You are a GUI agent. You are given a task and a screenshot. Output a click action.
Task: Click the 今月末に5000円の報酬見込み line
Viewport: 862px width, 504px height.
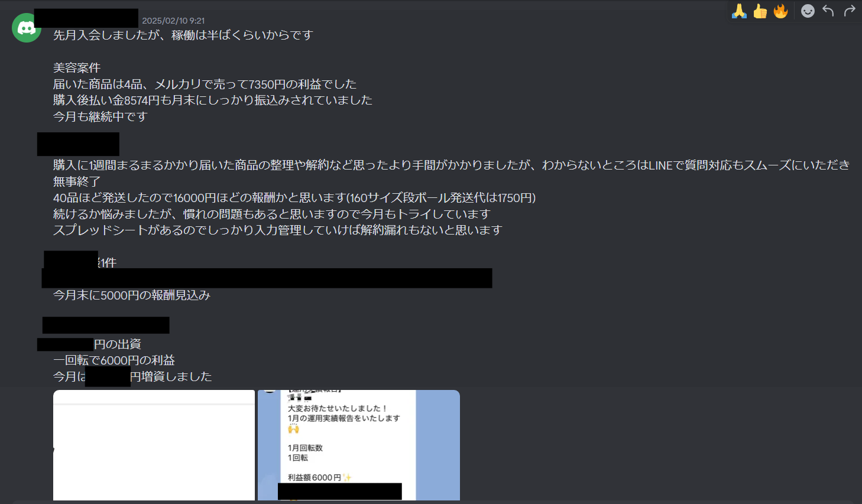[x=132, y=295]
